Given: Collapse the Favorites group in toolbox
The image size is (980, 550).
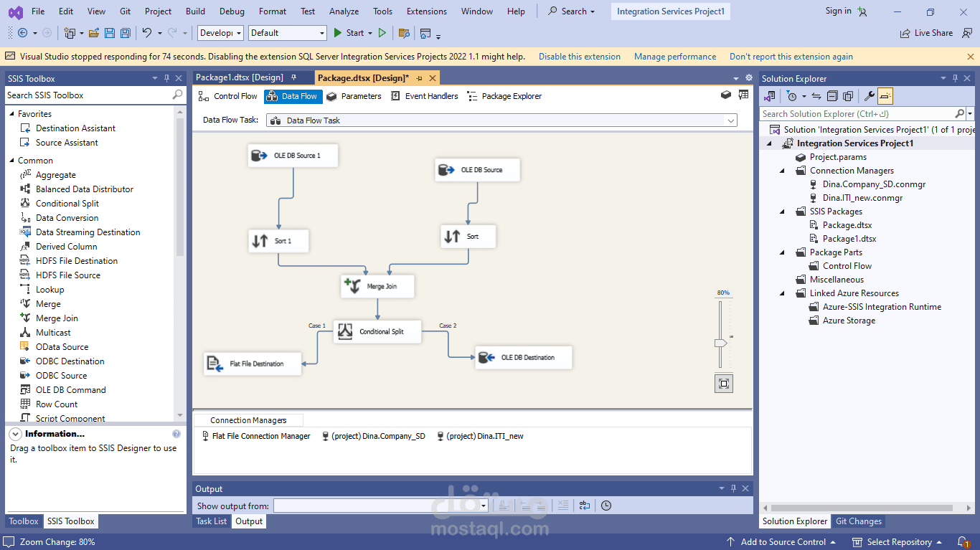Looking at the screenshot, I should pyautogui.click(x=11, y=114).
